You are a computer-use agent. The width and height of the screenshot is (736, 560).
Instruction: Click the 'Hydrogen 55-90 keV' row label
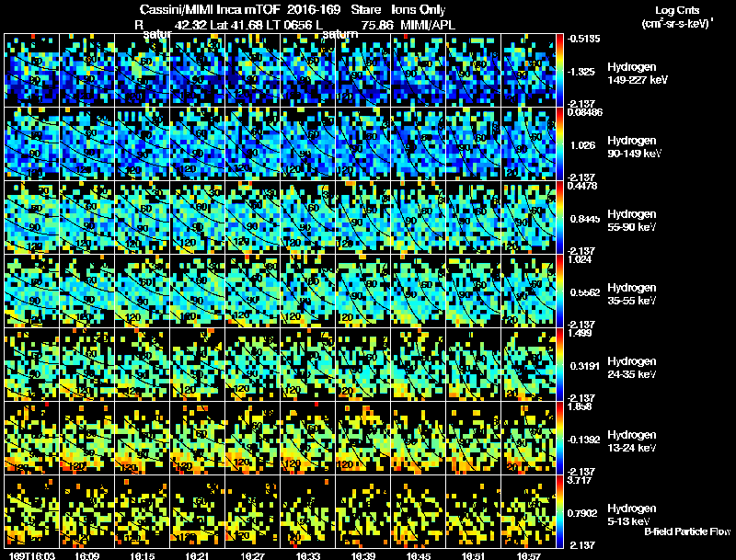pyautogui.click(x=632, y=221)
